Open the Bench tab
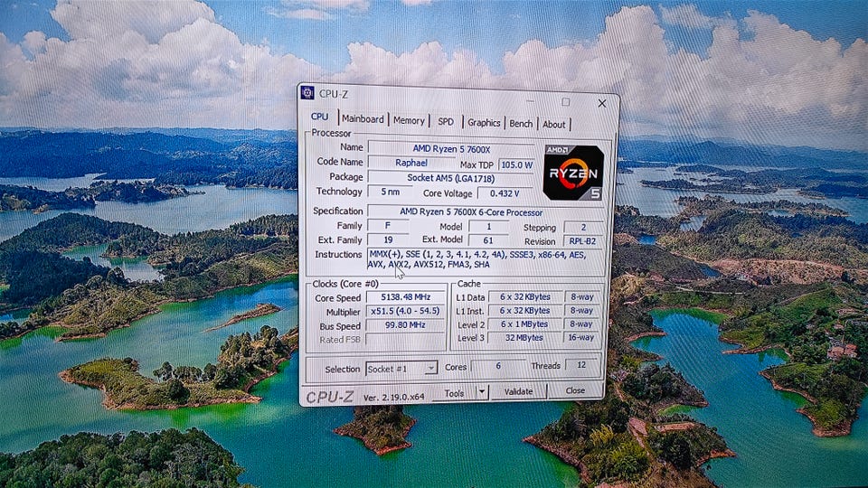This screenshot has height=488, width=868. click(x=521, y=124)
